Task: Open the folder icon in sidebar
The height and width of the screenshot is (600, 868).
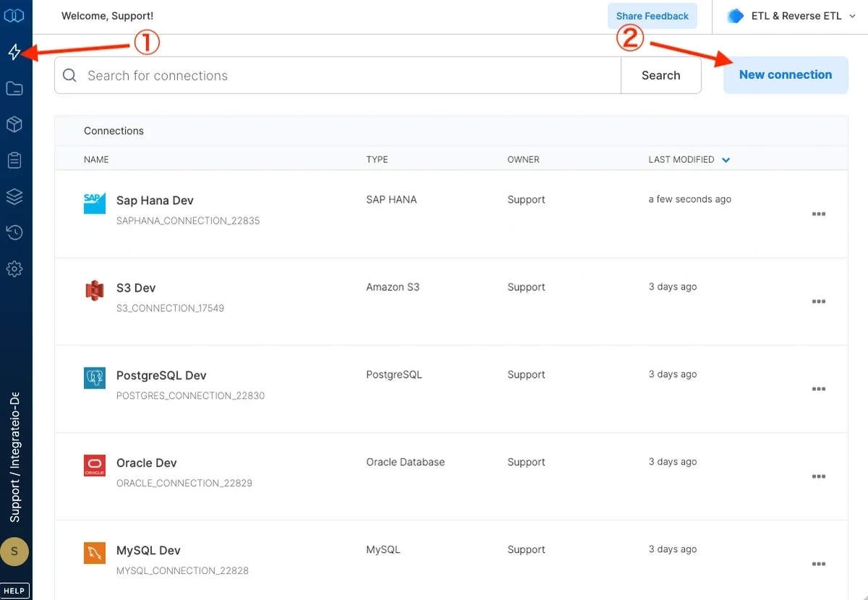Action: (x=14, y=88)
